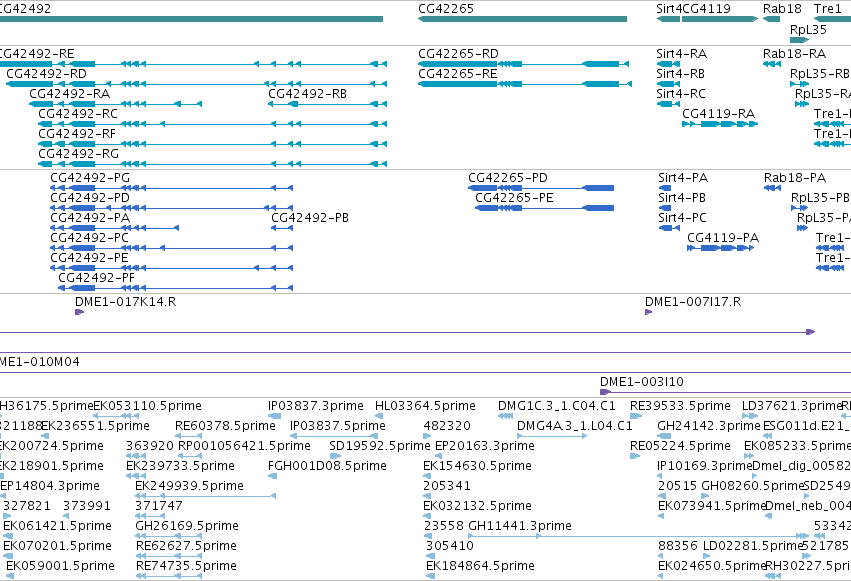Select protein Sirt4-PA
The height and width of the screenshot is (581, 851).
pyautogui.click(x=665, y=188)
